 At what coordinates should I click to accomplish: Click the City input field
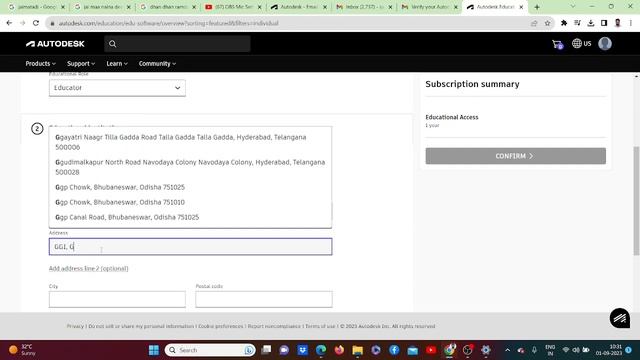[x=117, y=299]
